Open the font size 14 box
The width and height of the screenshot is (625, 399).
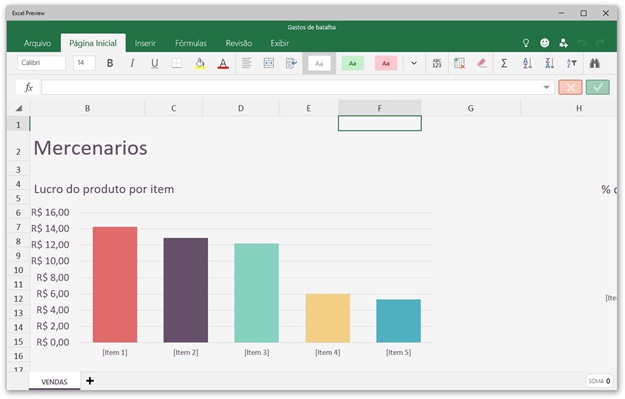tap(84, 63)
